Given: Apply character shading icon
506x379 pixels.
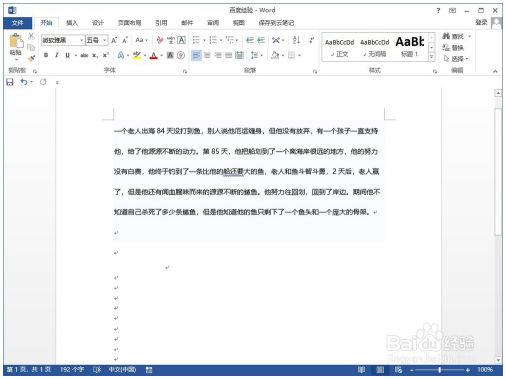Looking at the screenshot, I should 170,55.
